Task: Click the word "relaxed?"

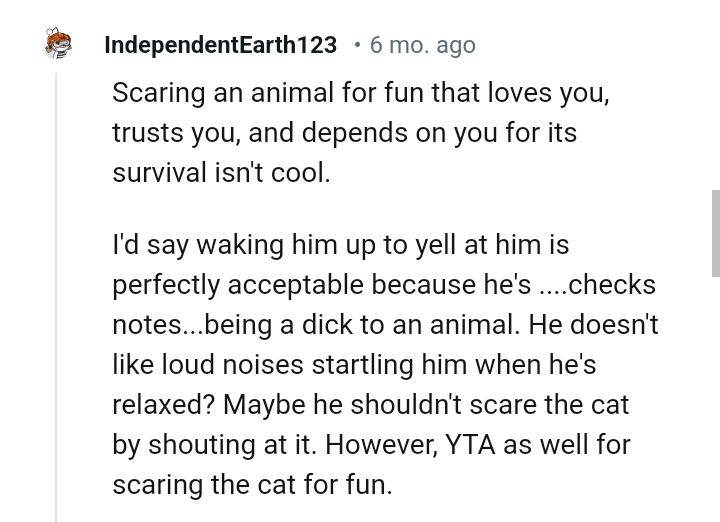Action: tap(164, 404)
